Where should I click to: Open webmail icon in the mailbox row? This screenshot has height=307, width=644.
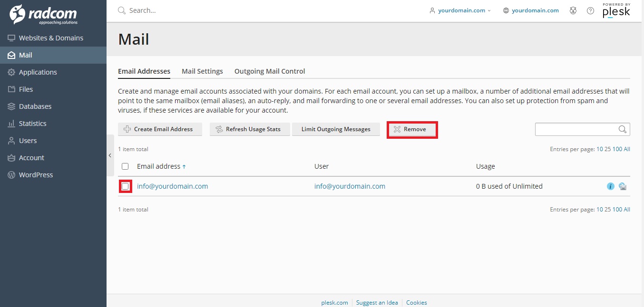tap(623, 186)
